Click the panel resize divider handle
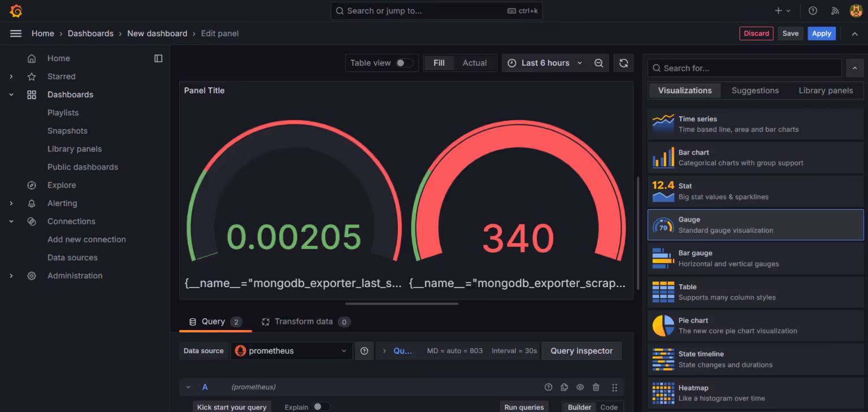Viewport: 868px width, 412px height. (x=402, y=304)
